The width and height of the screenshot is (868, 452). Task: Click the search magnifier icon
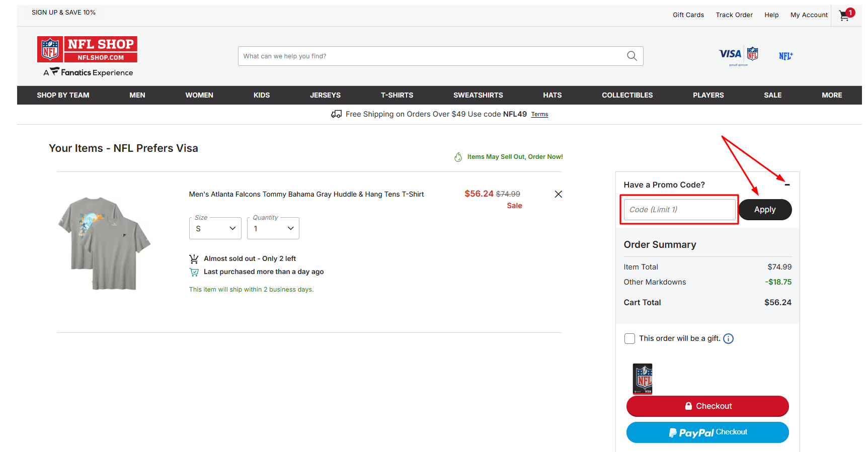[x=632, y=56]
